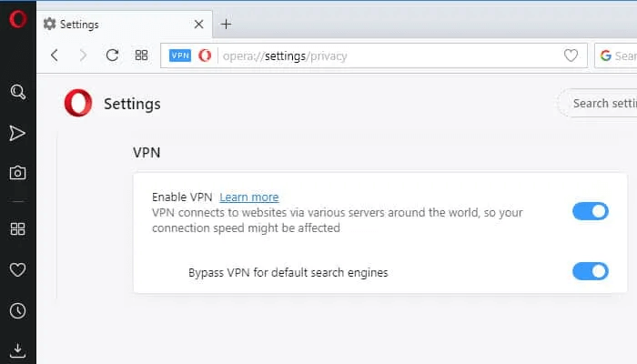Image resolution: width=637 pixels, height=364 pixels.
Task: Click the Search settings field
Action: (601, 104)
